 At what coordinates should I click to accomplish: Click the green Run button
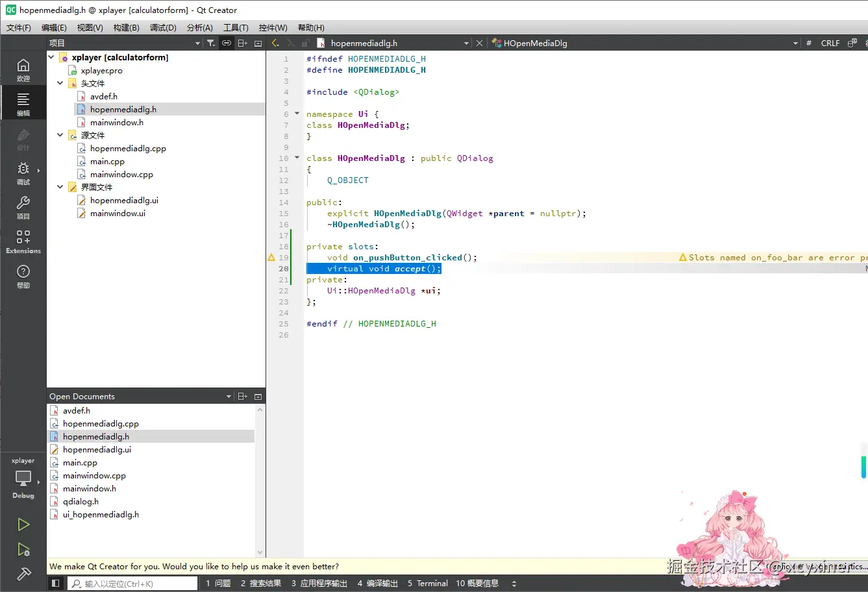(23, 524)
